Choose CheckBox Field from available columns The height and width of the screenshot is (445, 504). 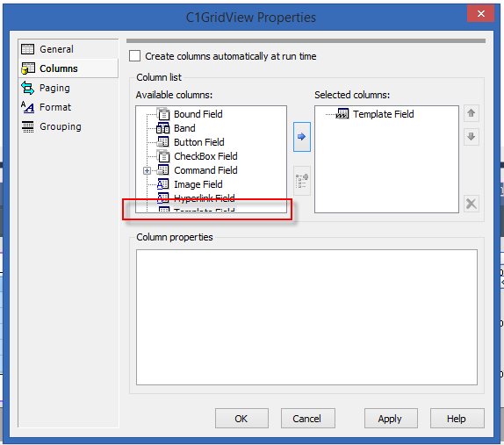205,156
